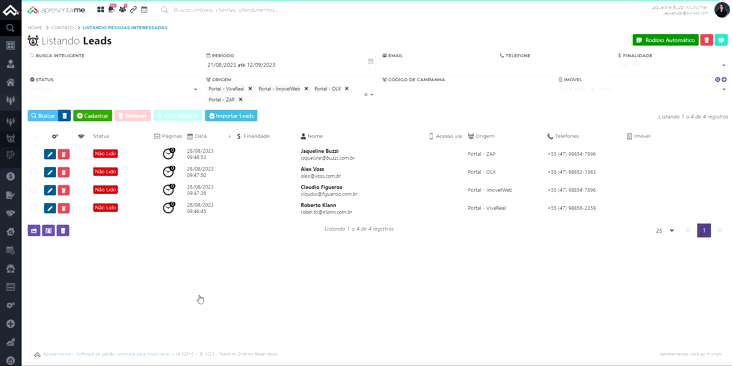Click the Telefone filter field
The width and height of the screenshot is (732, 366).
point(555,65)
